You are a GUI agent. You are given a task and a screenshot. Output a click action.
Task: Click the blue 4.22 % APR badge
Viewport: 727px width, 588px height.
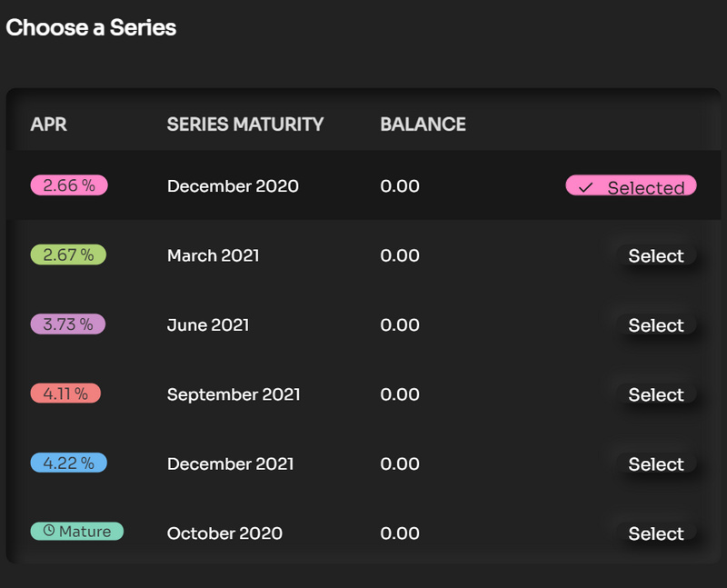point(68,463)
